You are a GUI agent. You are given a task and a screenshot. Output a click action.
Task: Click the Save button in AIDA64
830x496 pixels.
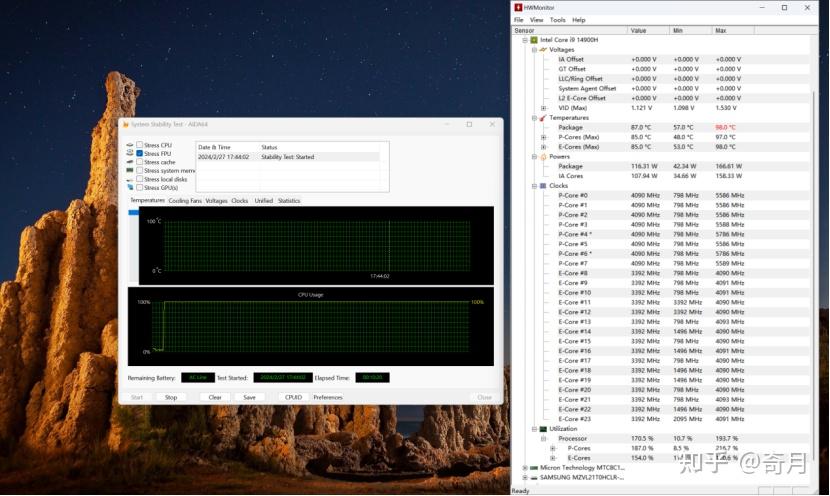point(249,397)
